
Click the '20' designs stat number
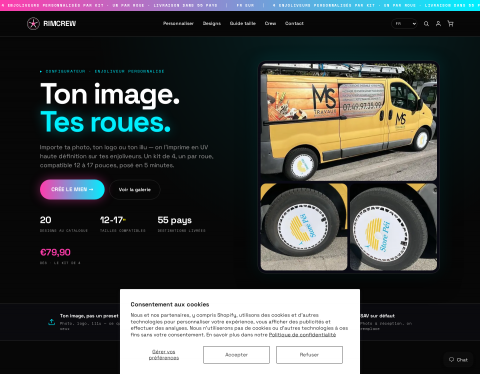click(45, 220)
